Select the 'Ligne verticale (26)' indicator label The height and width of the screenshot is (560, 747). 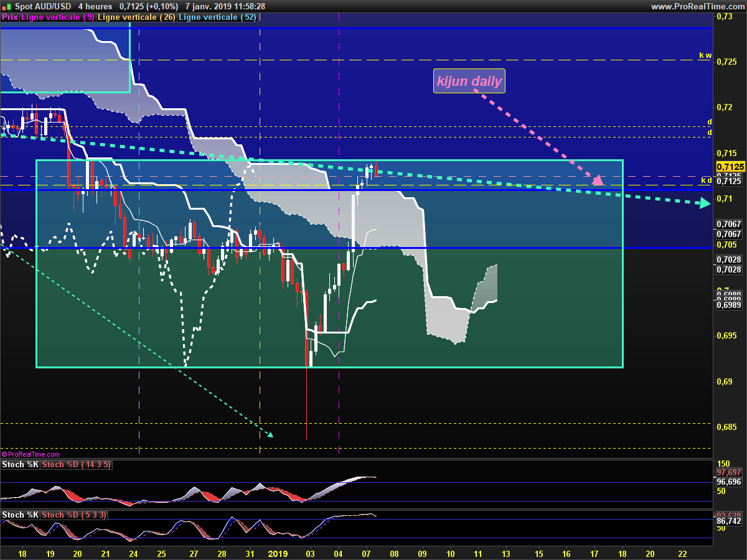136,17
